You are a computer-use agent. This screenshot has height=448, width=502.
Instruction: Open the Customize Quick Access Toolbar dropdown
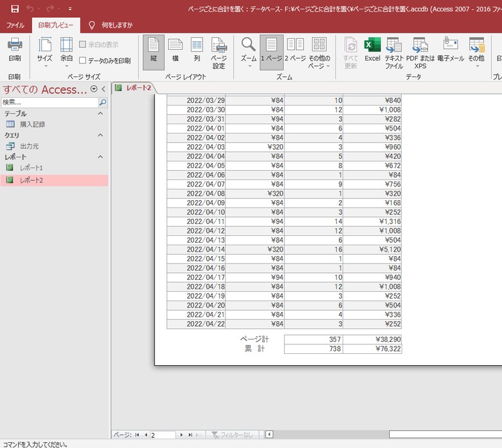70,9
